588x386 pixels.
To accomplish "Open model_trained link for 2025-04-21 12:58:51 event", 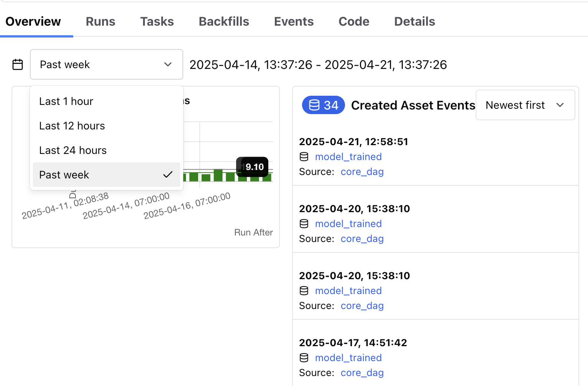I will tap(348, 157).
